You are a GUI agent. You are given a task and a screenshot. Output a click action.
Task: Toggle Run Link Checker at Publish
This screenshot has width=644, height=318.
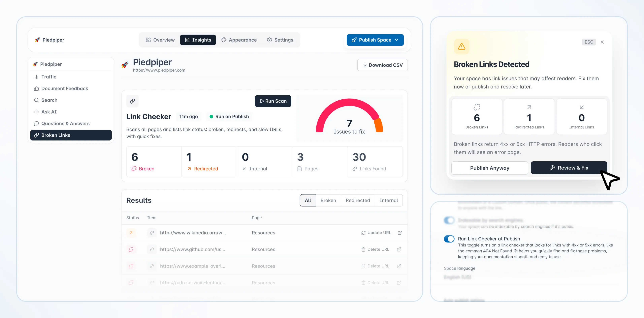pyautogui.click(x=449, y=239)
